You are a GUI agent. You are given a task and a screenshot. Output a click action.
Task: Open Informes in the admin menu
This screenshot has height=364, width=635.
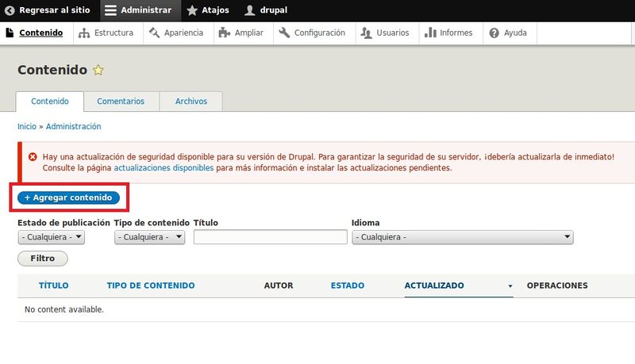[x=456, y=33]
